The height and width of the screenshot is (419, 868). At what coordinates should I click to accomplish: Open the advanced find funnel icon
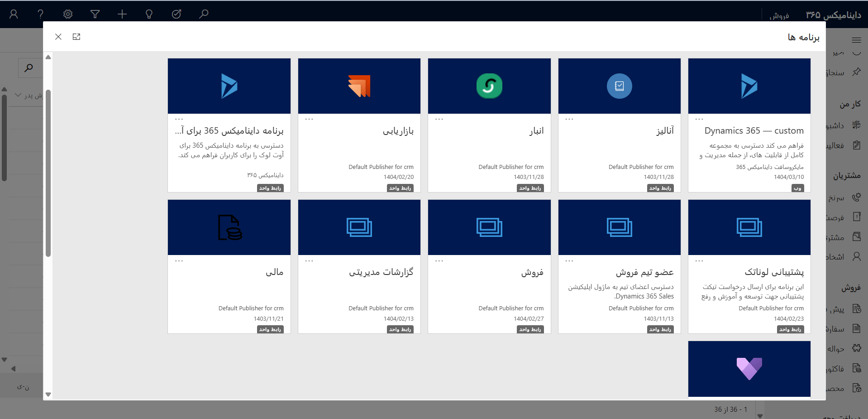pyautogui.click(x=95, y=14)
